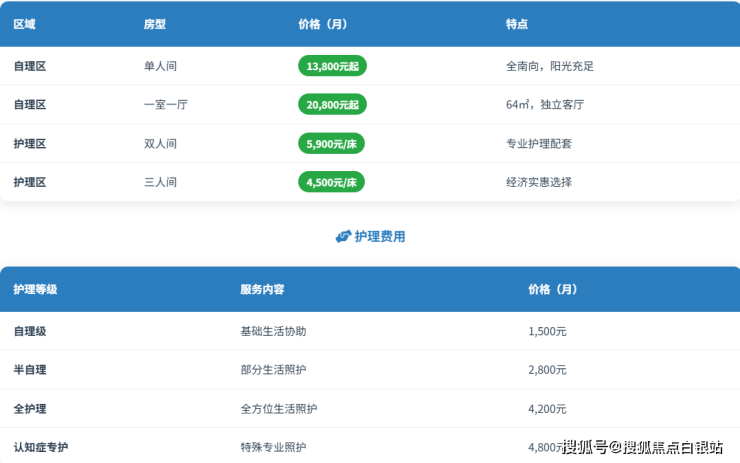Click the 护理费用 section heading text
740x463 pixels.
point(380,237)
